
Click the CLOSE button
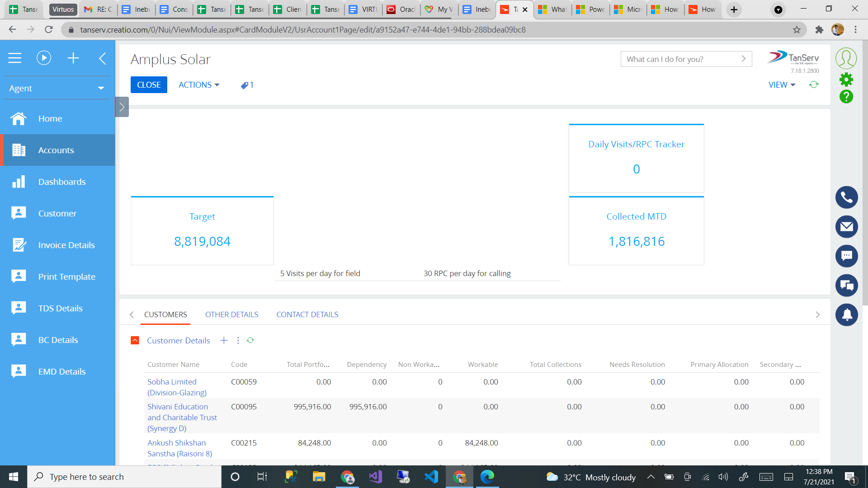(149, 85)
